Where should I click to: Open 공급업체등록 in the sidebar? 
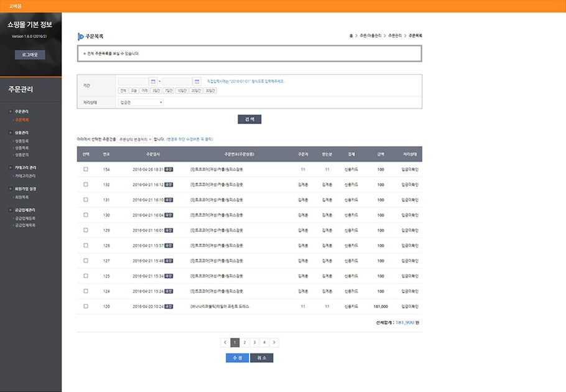(25, 218)
